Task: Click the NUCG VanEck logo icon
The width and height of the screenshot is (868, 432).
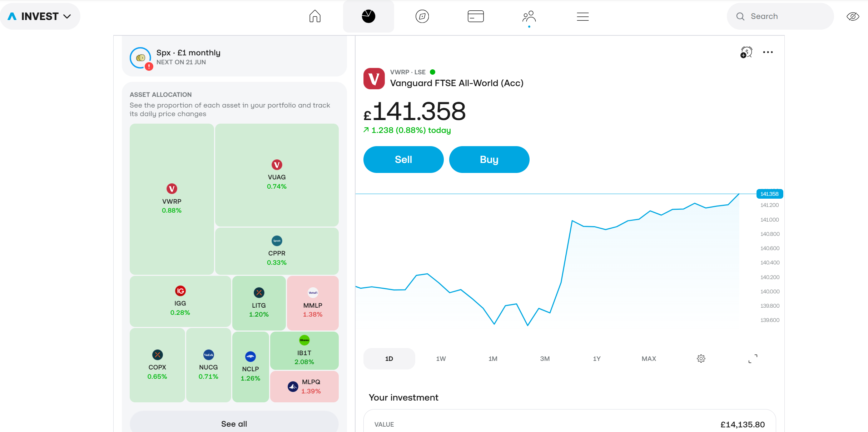Action: coord(208,355)
